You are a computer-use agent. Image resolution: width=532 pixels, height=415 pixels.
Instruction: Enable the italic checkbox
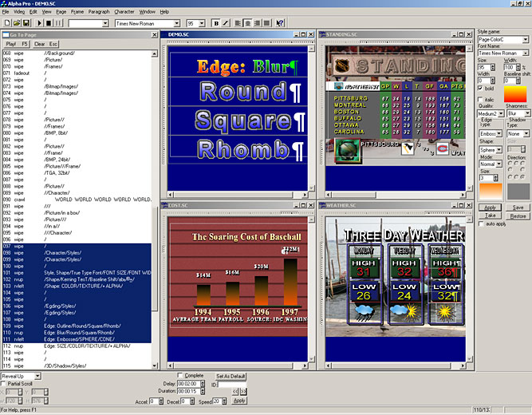(480, 99)
